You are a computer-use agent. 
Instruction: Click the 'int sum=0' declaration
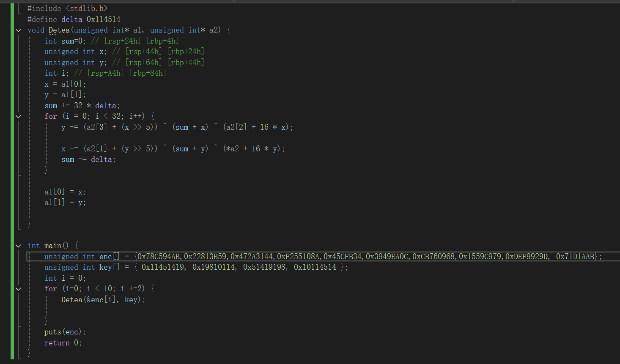point(65,41)
